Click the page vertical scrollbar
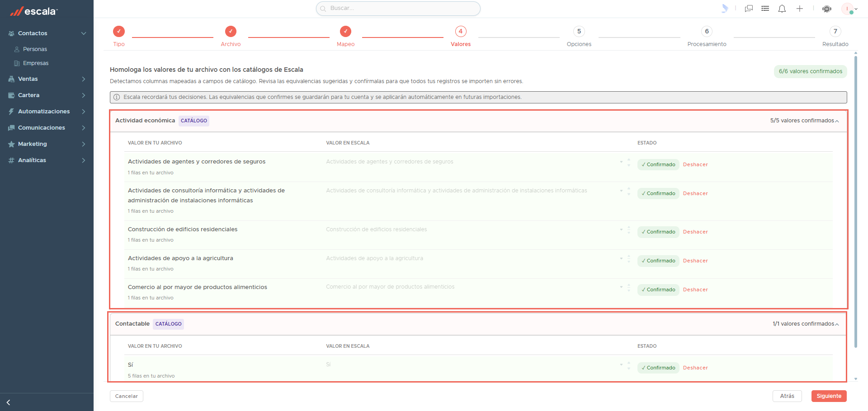868x411 pixels. 856,201
